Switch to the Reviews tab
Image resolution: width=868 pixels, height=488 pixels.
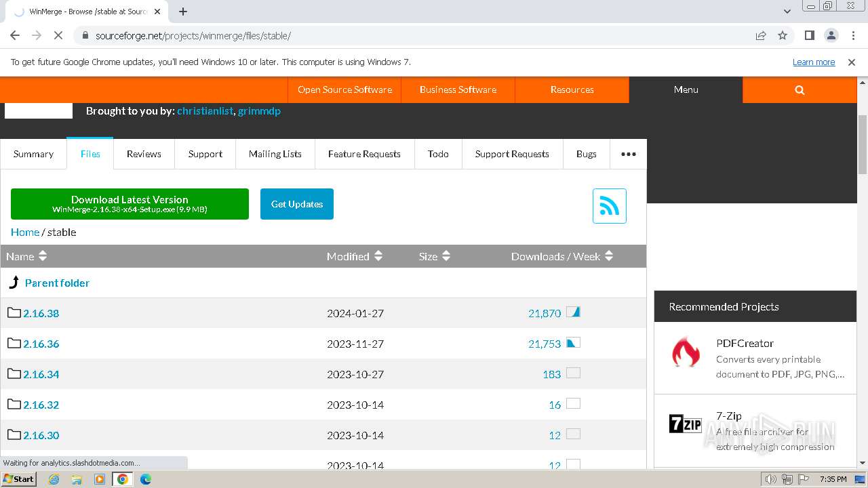pos(144,154)
